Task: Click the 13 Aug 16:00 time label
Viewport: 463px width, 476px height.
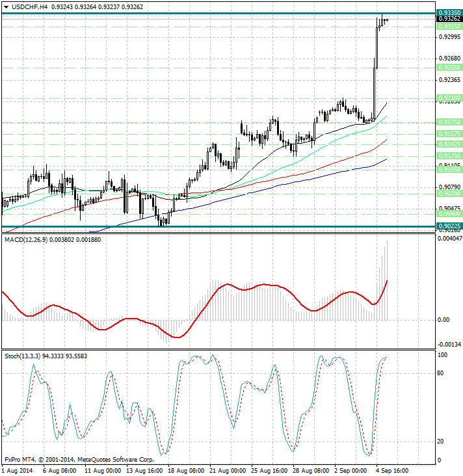Action: pos(144,471)
